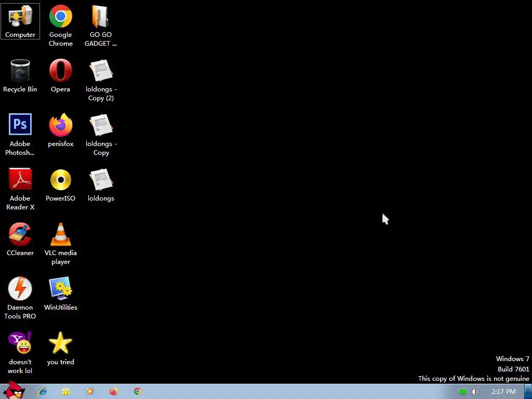Launch Chrome from the taskbar
This screenshot has width=532, height=399.
(137, 392)
